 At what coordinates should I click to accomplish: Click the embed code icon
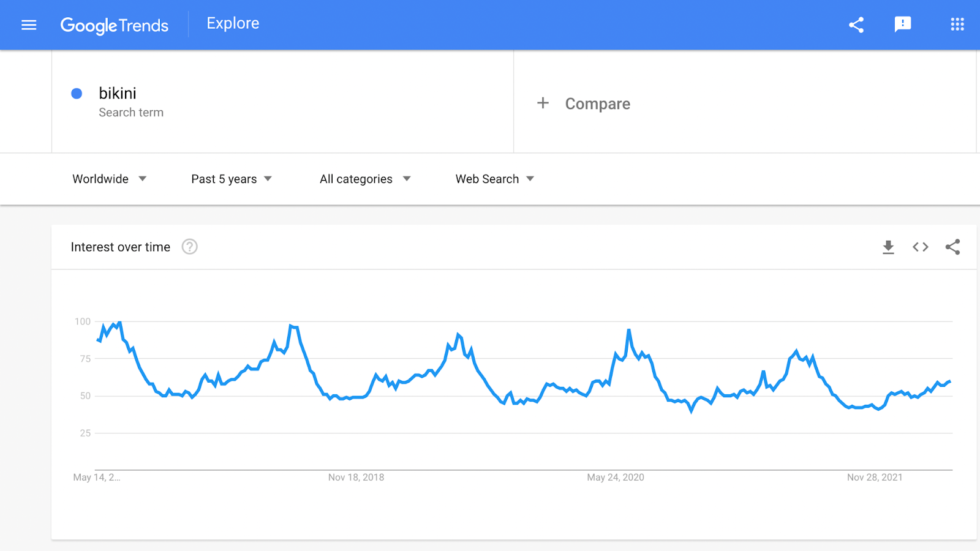(920, 247)
